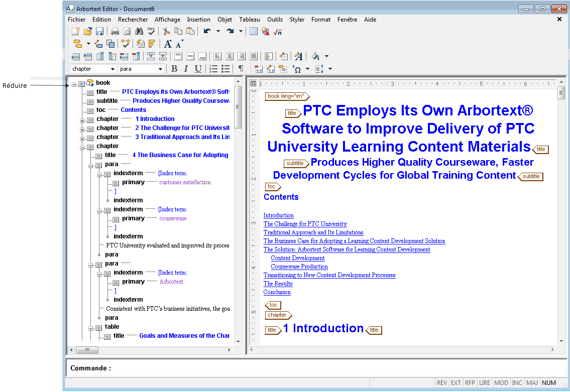
Task: Create a new document with New icon
Action: [75, 32]
